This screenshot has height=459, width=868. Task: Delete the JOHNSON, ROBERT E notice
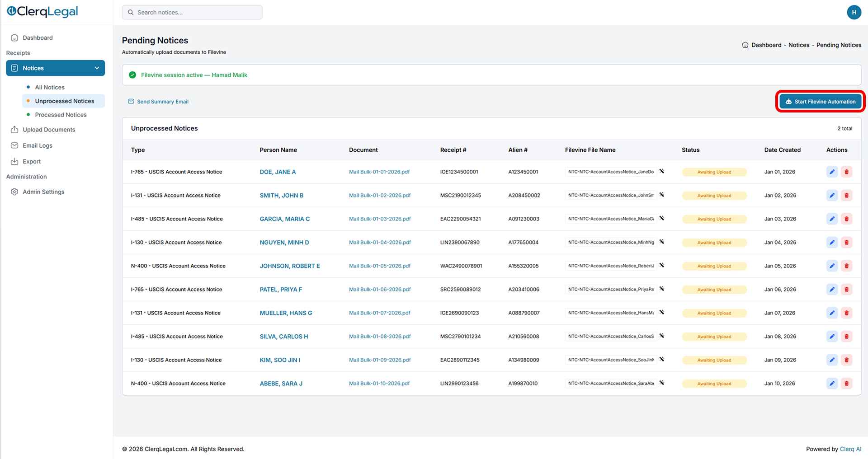847,266
